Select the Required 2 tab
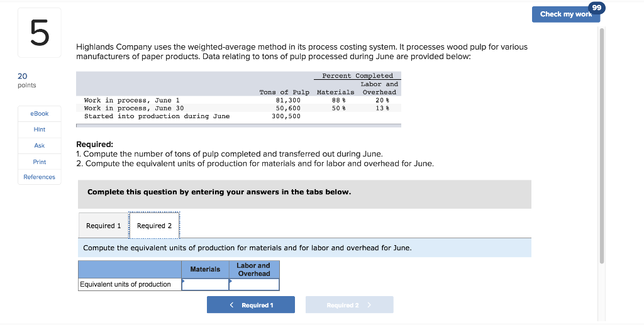The width and height of the screenshot is (644, 325). pos(155,226)
